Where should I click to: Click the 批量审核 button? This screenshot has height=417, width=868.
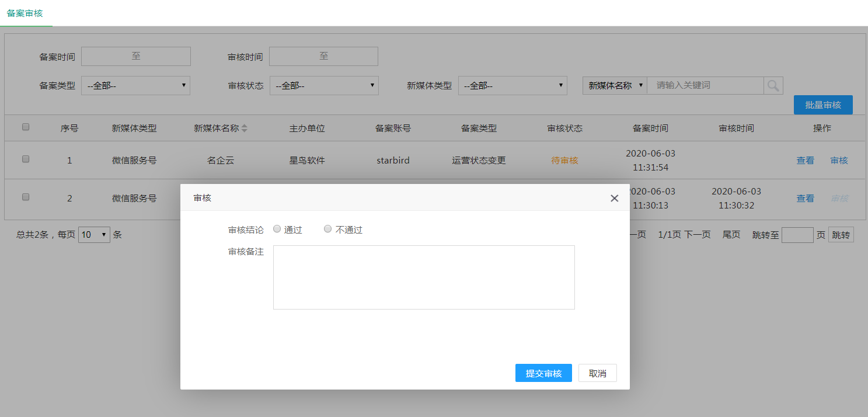tap(823, 105)
